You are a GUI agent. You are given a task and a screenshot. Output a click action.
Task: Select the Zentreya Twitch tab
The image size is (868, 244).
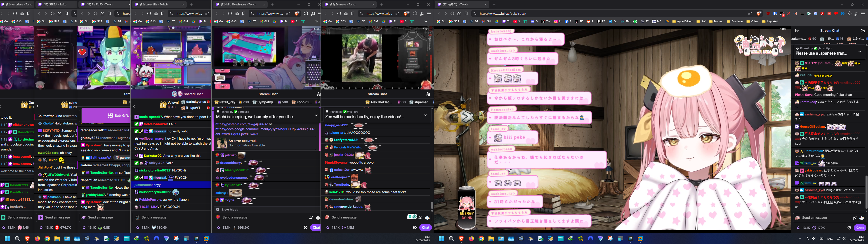[x=349, y=4]
